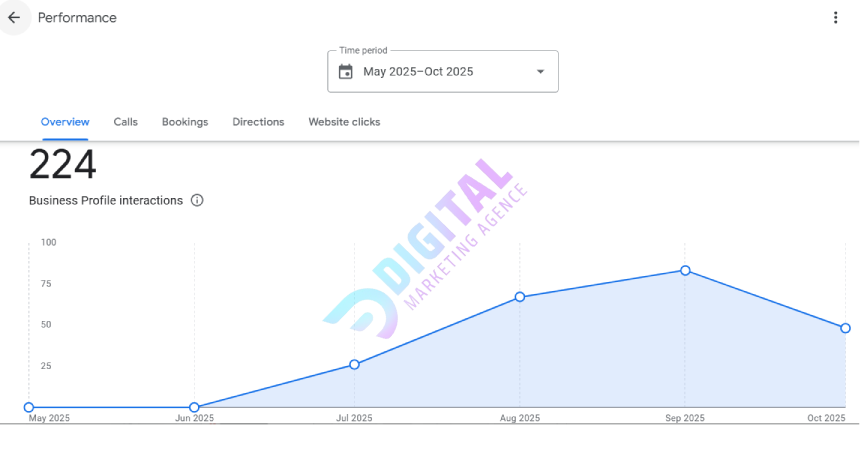Open the three-dot more options menu

(x=835, y=17)
